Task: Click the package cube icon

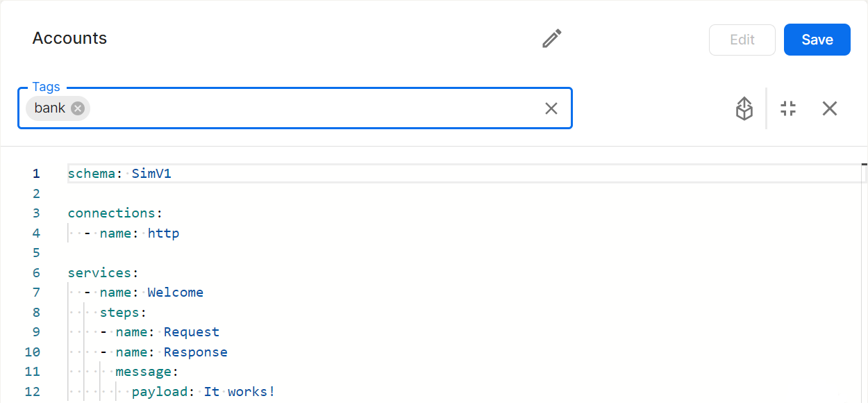Action: (x=744, y=108)
